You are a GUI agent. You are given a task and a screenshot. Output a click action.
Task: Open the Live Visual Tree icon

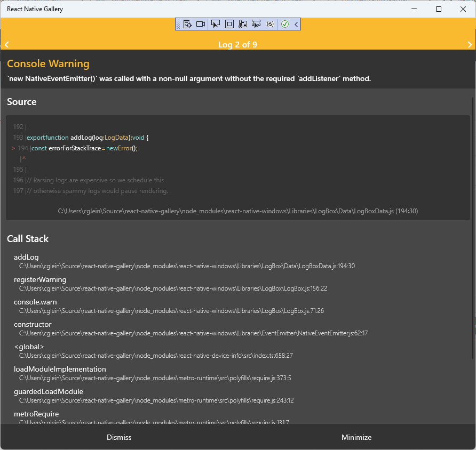coord(187,24)
